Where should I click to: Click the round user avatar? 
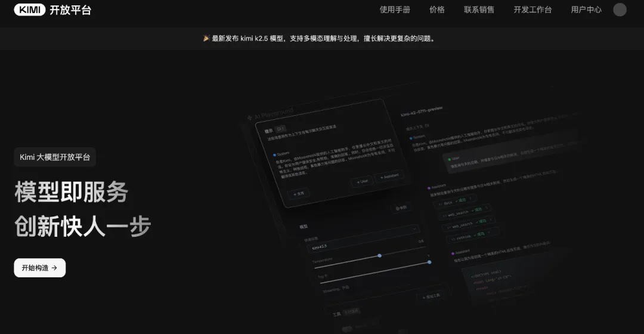(x=620, y=10)
